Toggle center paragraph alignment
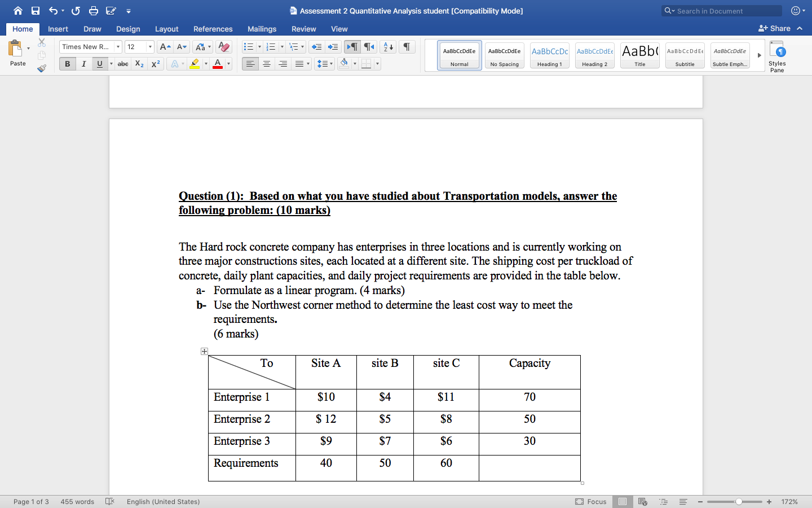The height and width of the screenshot is (508, 812). 266,64
